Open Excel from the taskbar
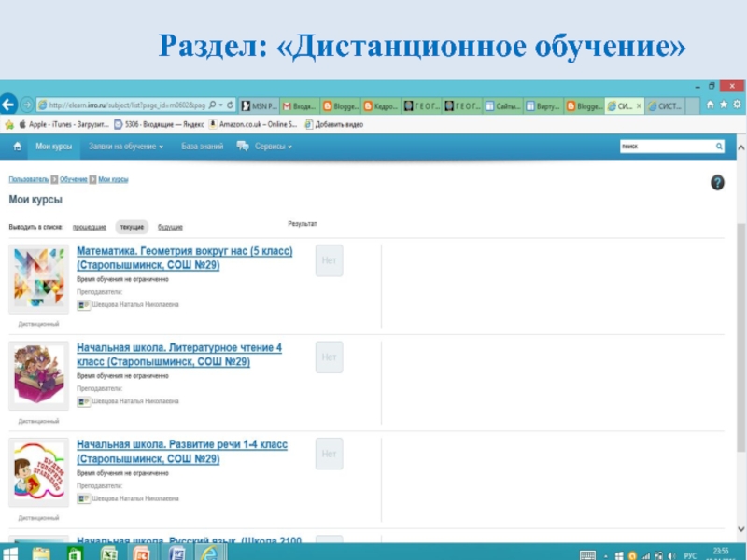This screenshot has height=560, width=747. coord(108,553)
